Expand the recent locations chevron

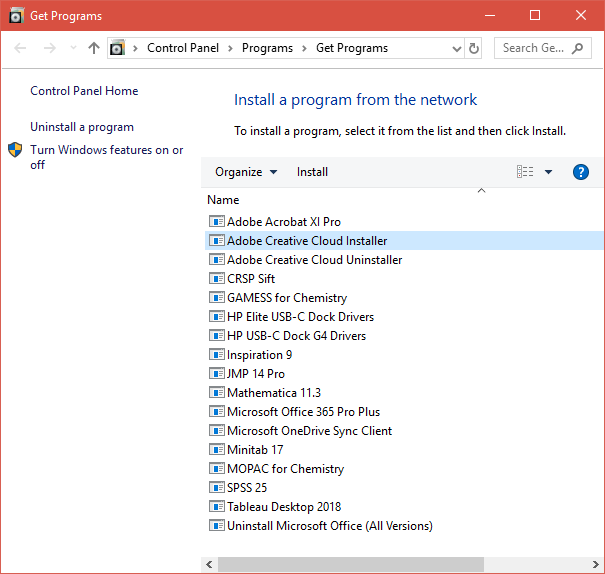pyautogui.click(x=72, y=48)
